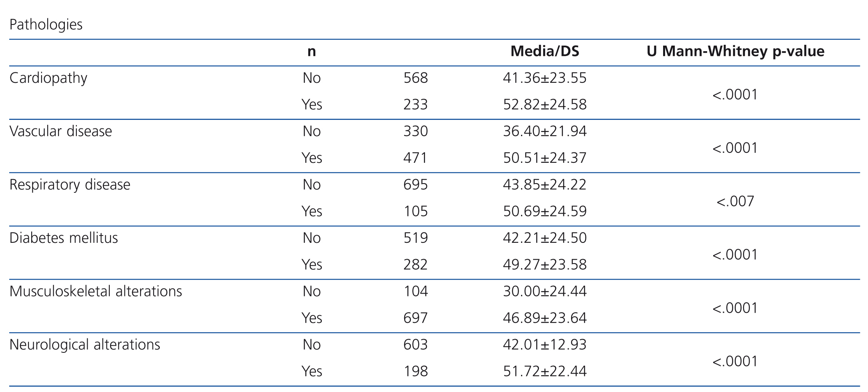Select the Musculoskeletal alterations row label

[96, 291]
